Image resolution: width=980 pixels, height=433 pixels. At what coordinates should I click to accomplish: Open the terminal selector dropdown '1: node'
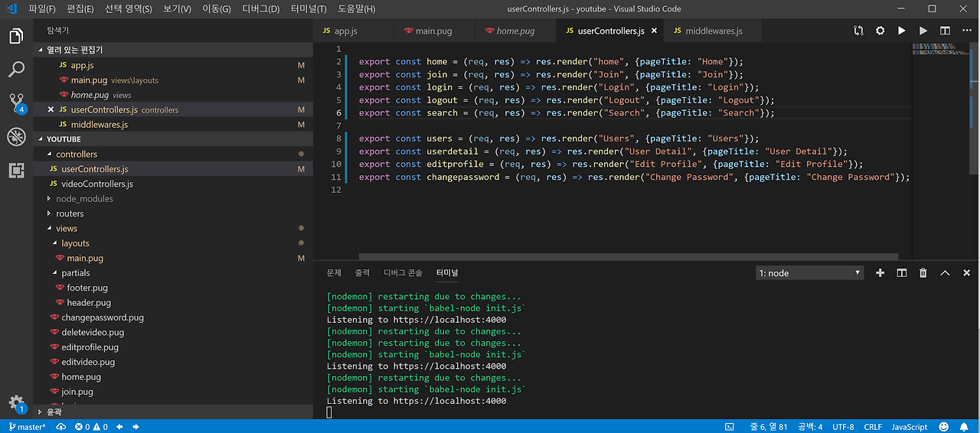[x=809, y=273]
